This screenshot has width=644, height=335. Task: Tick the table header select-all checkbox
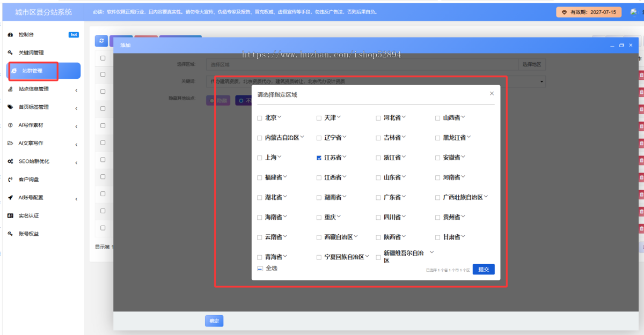click(x=103, y=58)
